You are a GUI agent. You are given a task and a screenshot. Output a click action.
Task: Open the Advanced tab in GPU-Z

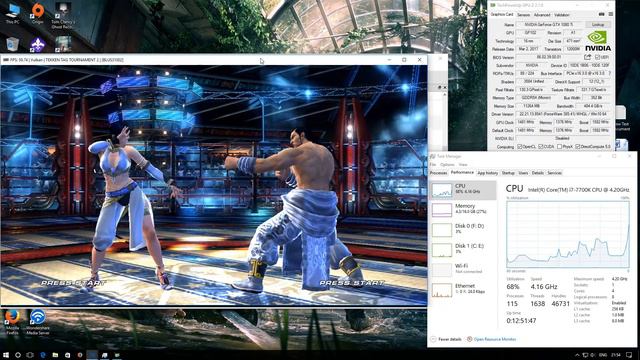(542, 15)
